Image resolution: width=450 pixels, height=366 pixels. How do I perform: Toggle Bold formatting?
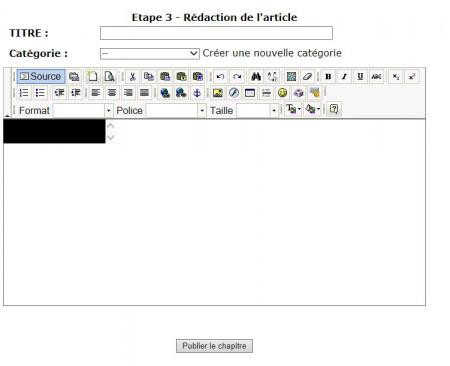coord(328,76)
